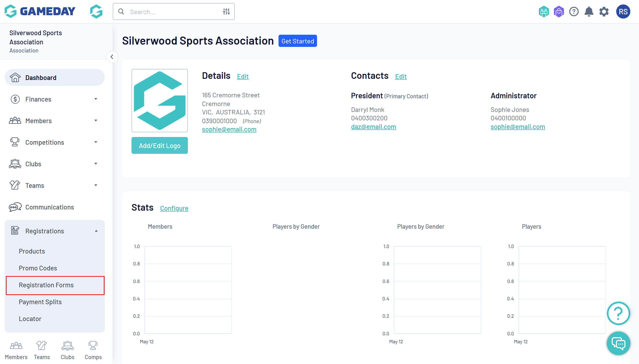The image size is (639, 364).
Task: Collapse the sidebar with chevron arrow
Action: pos(112,57)
